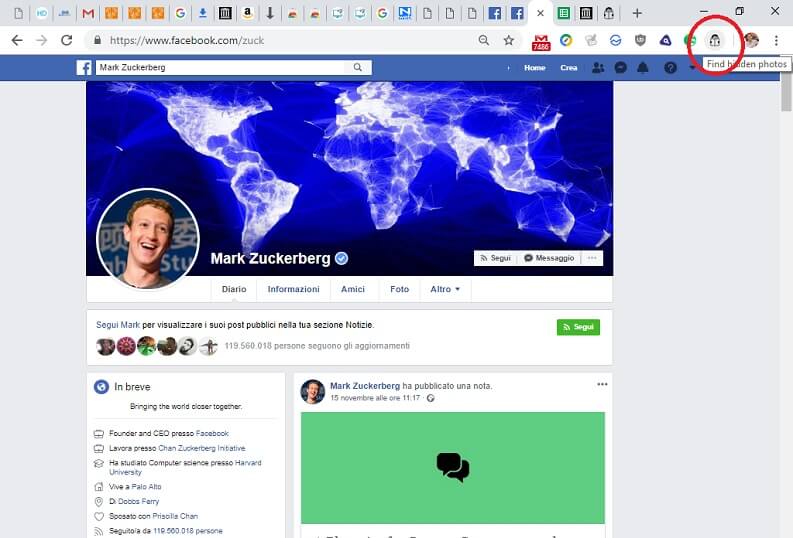Open a new browser tab with plus
Viewport: 793px width, 538px height.
637,14
